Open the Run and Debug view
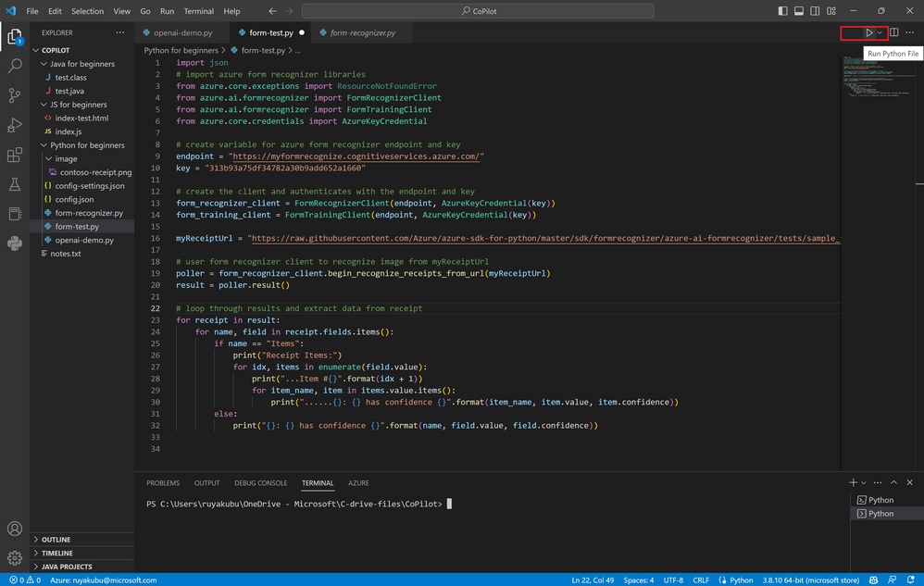The image size is (924, 586). [15, 125]
